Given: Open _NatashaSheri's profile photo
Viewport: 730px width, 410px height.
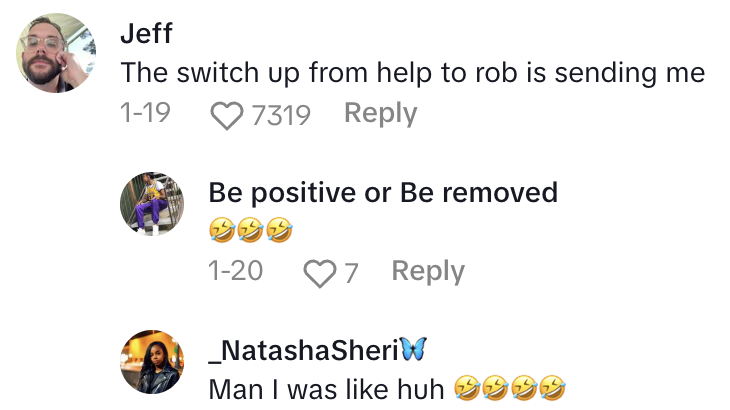Looking at the screenshot, I should 152,362.
